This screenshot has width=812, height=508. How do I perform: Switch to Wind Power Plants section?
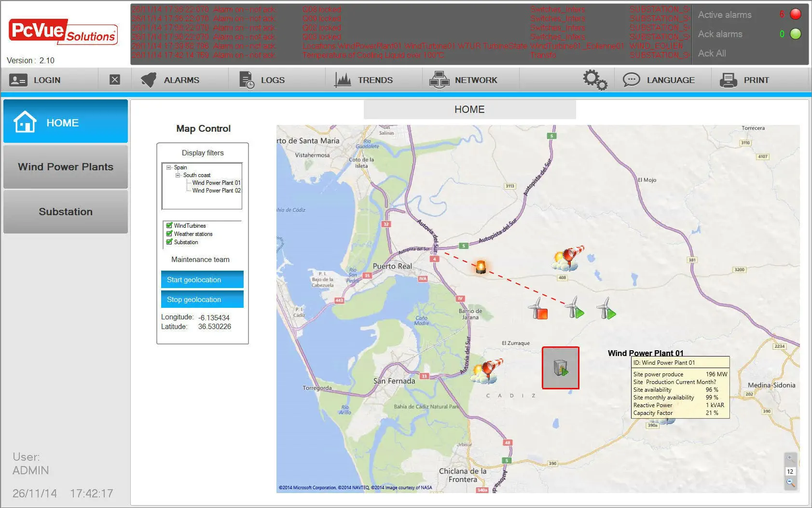tap(66, 167)
